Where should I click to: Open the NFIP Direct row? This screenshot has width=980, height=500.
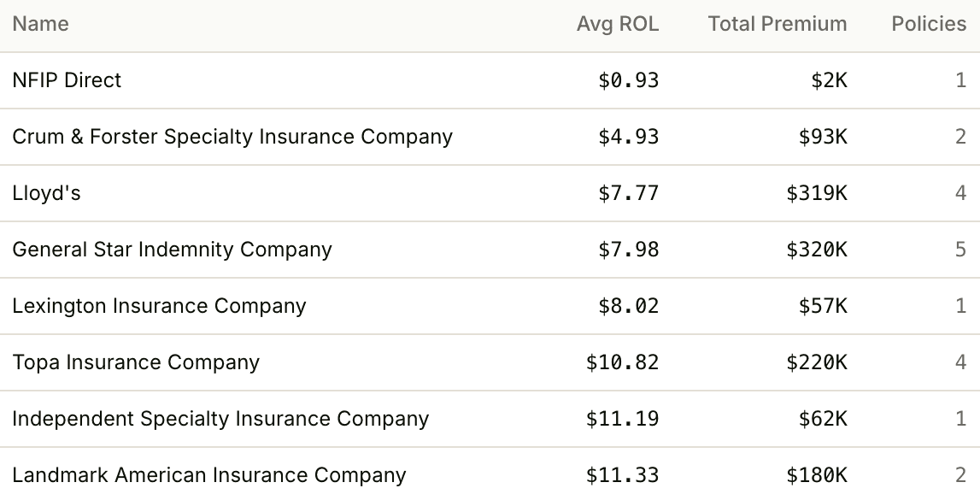coord(490,80)
